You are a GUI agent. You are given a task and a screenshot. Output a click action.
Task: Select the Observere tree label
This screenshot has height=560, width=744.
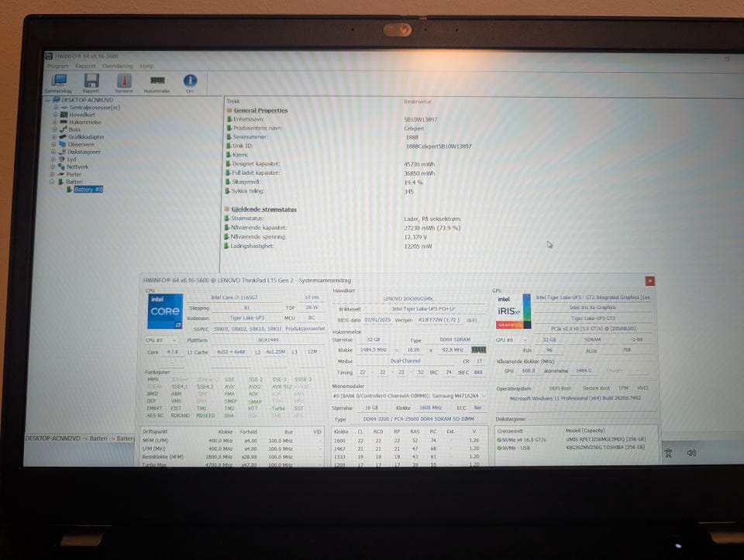(81, 144)
